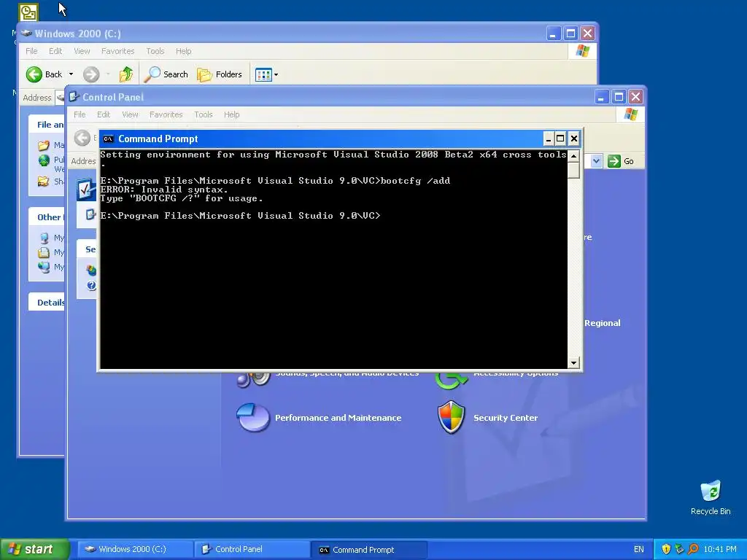Open Back history dropdown arrow
Screen dimensions: 747x560
(x=71, y=74)
